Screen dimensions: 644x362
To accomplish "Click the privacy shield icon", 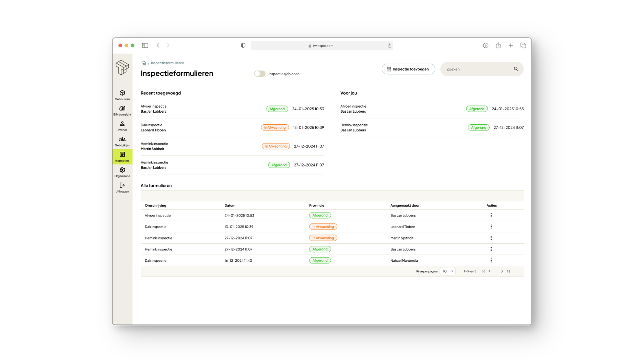I will (x=243, y=45).
